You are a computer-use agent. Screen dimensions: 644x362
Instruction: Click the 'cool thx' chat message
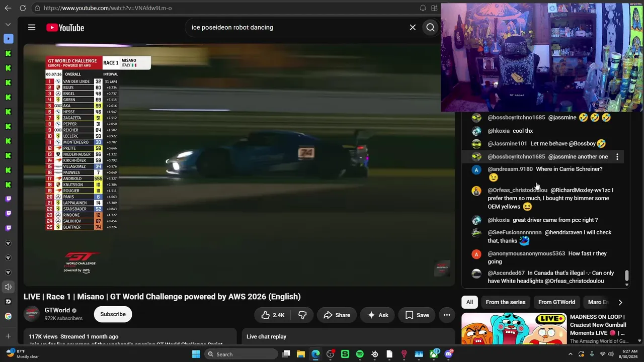point(523,131)
